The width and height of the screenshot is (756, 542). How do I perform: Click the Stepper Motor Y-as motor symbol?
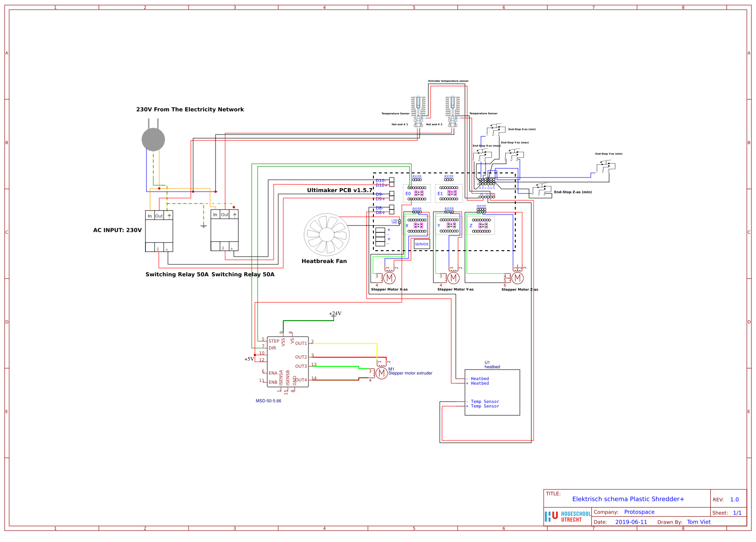[x=454, y=278]
